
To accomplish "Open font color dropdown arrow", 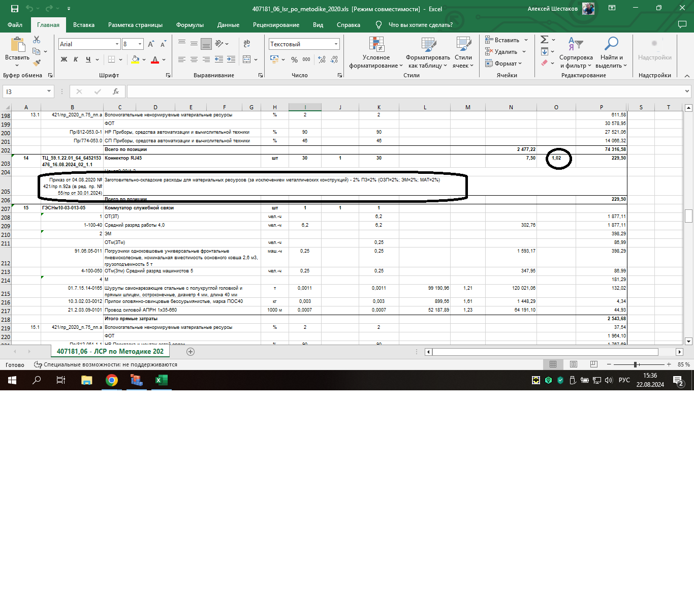I will (x=164, y=59).
